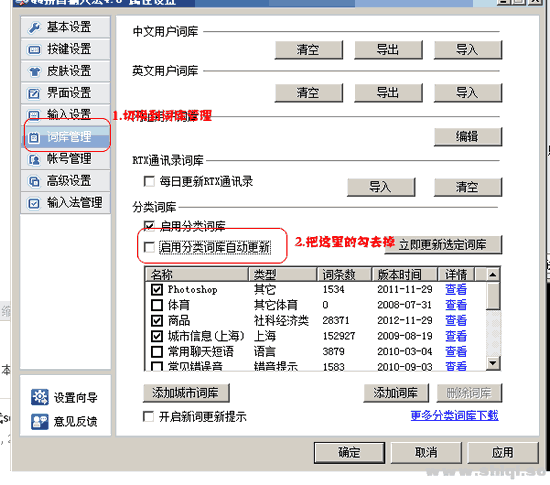Open 基本设置 wrench icon
Screen dimensions: 550x485
coord(34,27)
